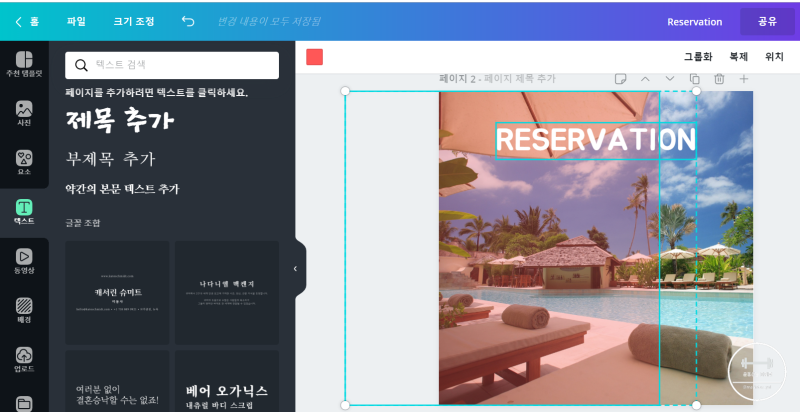This screenshot has height=412, width=800.
Task: Open the Folders sidebar icon
Action: click(x=24, y=404)
